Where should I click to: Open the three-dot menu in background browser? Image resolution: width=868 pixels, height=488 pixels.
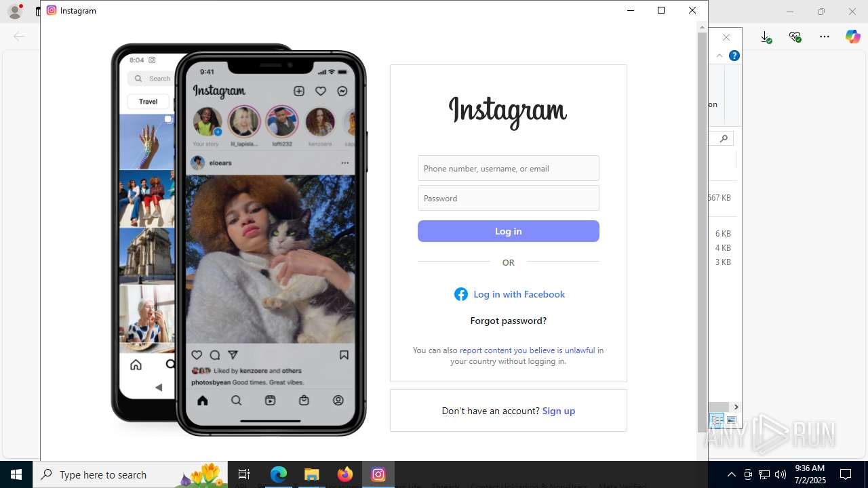coord(825,37)
